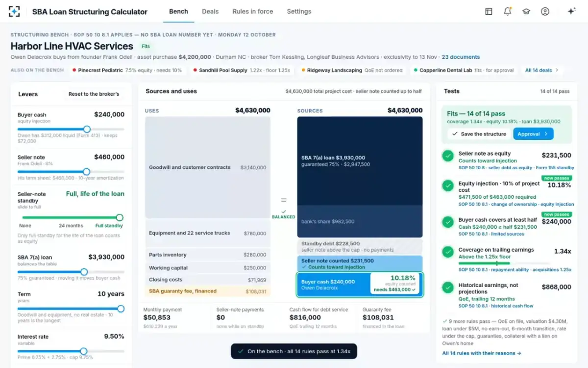Image resolution: width=588 pixels, height=368 pixels.
Task: Open the 23 documents link
Action: [461, 57]
